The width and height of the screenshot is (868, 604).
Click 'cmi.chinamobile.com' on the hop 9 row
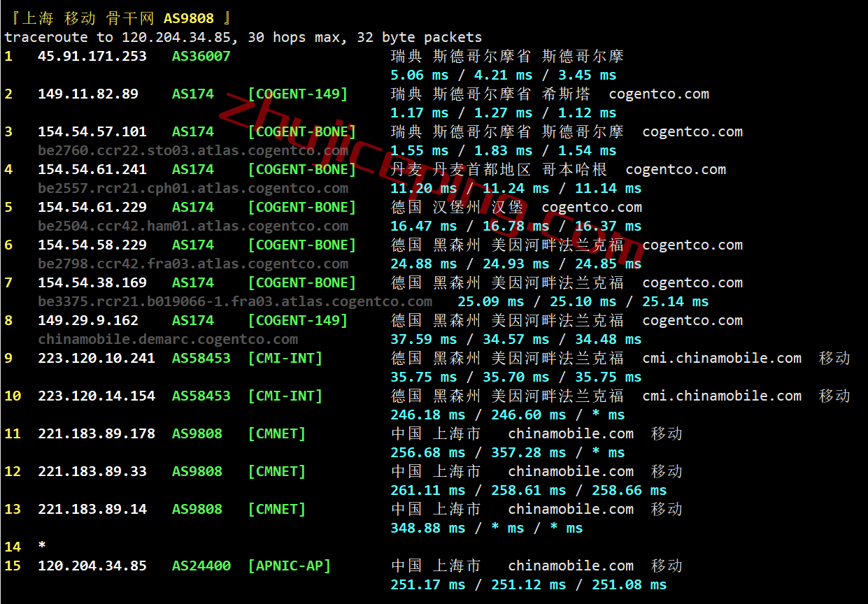tap(722, 358)
